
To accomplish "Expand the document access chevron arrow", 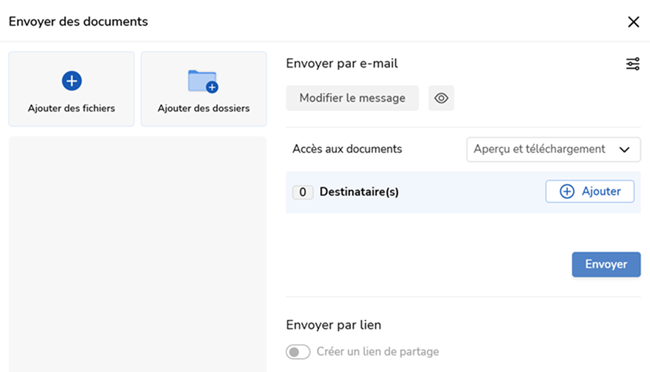I will (x=624, y=150).
